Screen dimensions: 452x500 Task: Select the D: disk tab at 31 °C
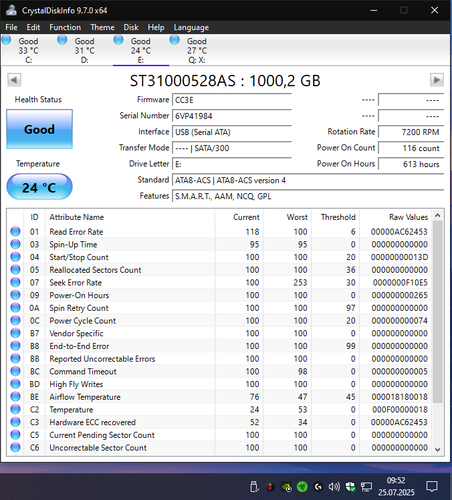point(84,50)
